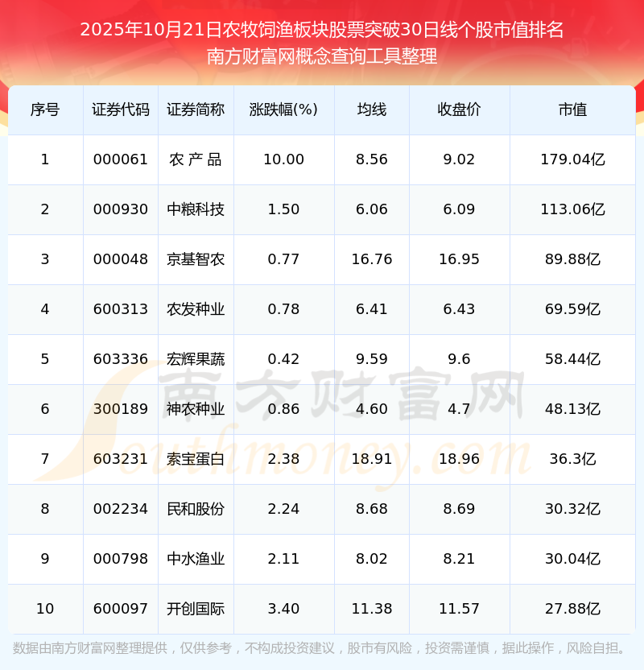This screenshot has width=644, height=670.
Task: Click market value 48.13亿
Action: point(572,409)
